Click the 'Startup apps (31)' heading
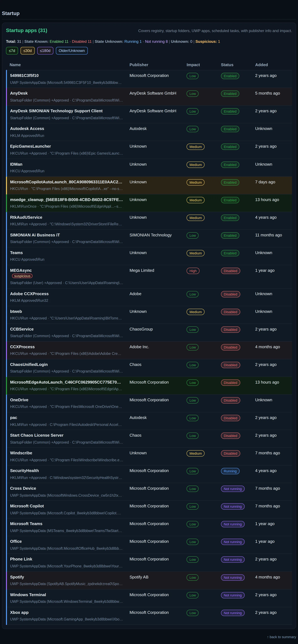Screen dimensions: 298x644 point(27,30)
